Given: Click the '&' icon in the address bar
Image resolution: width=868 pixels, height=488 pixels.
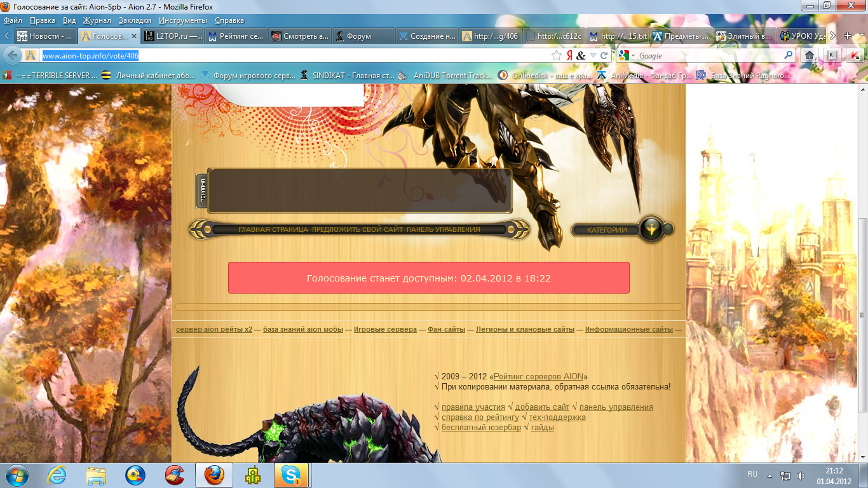Looking at the screenshot, I should [x=581, y=55].
